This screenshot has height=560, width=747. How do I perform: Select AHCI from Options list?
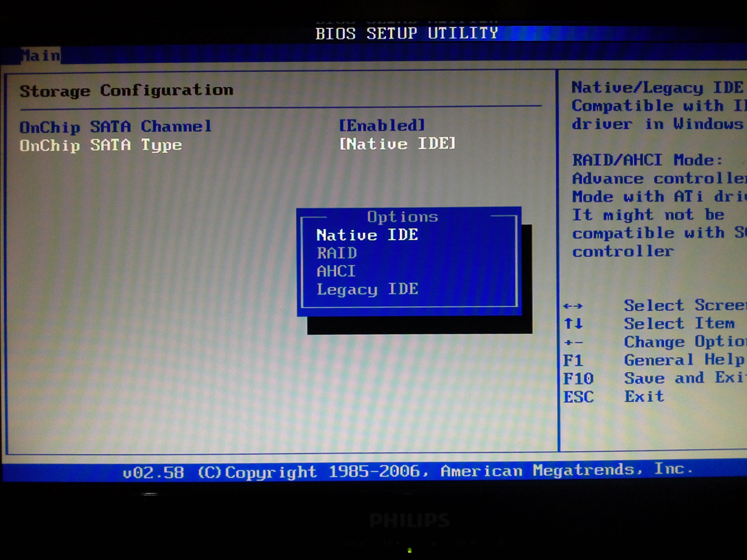(336, 271)
